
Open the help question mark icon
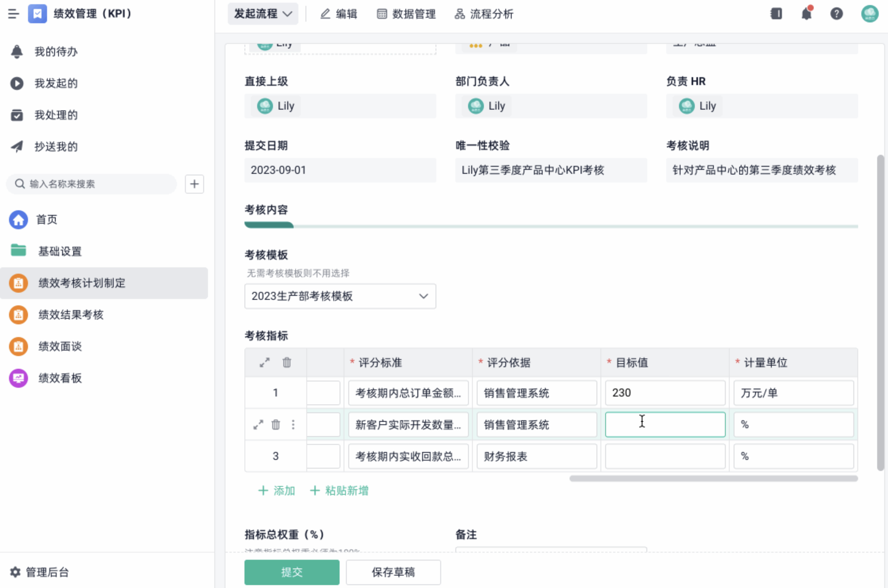pos(837,14)
